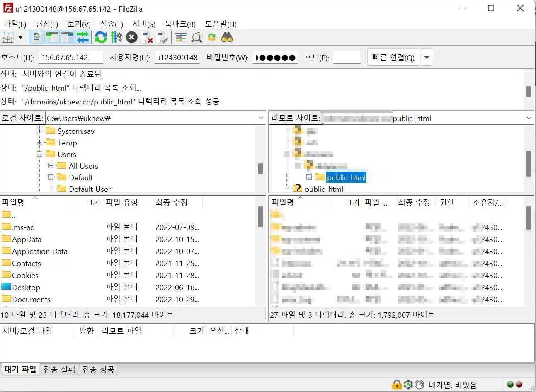536x392 pixels.
Task: Click the encryption lock status icon
Action: click(x=397, y=385)
